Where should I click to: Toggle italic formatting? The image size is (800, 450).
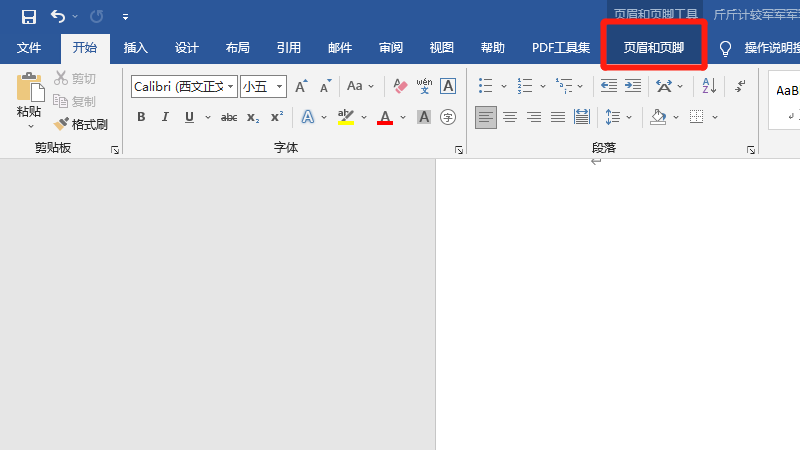[x=165, y=117]
